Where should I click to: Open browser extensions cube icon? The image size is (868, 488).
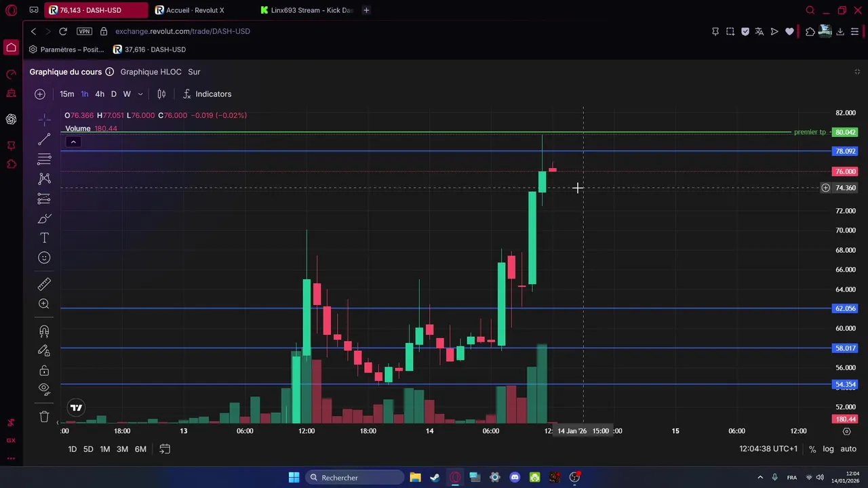tap(810, 31)
